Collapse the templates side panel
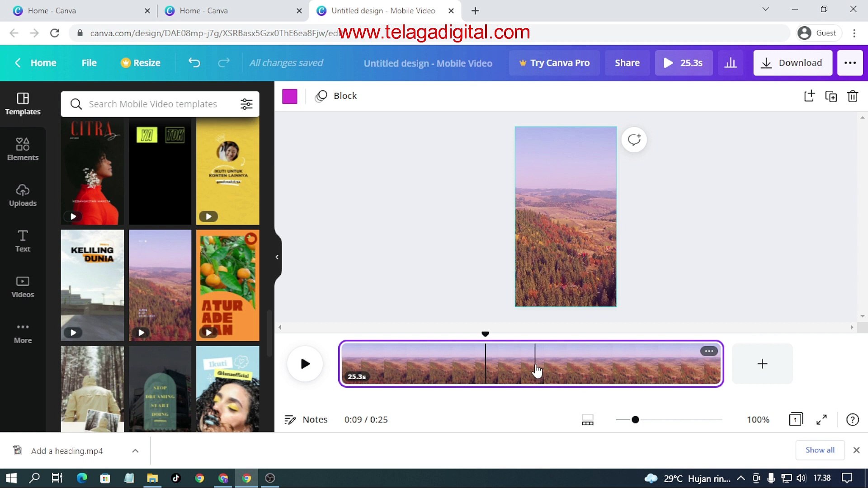This screenshot has height=488, width=868. (277, 257)
